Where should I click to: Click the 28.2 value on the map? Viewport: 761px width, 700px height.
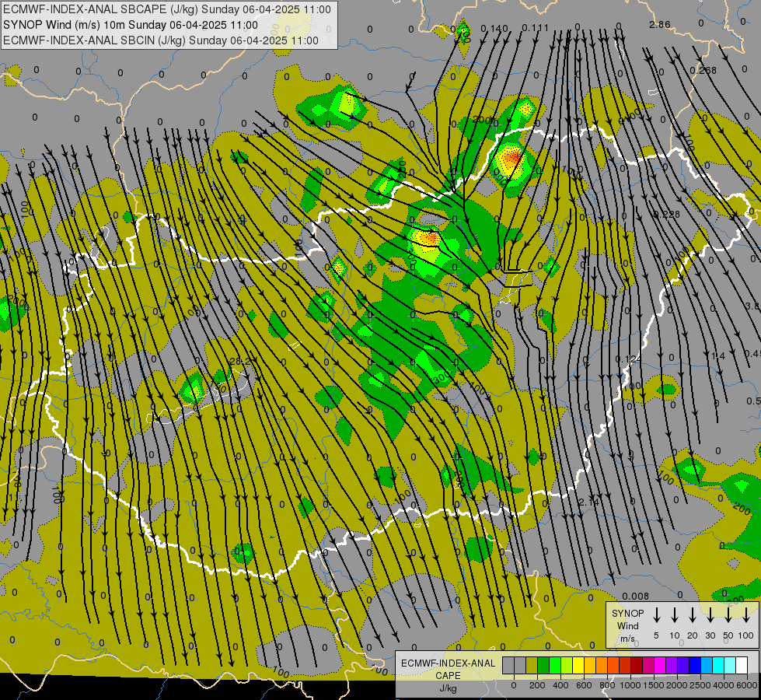click(241, 362)
